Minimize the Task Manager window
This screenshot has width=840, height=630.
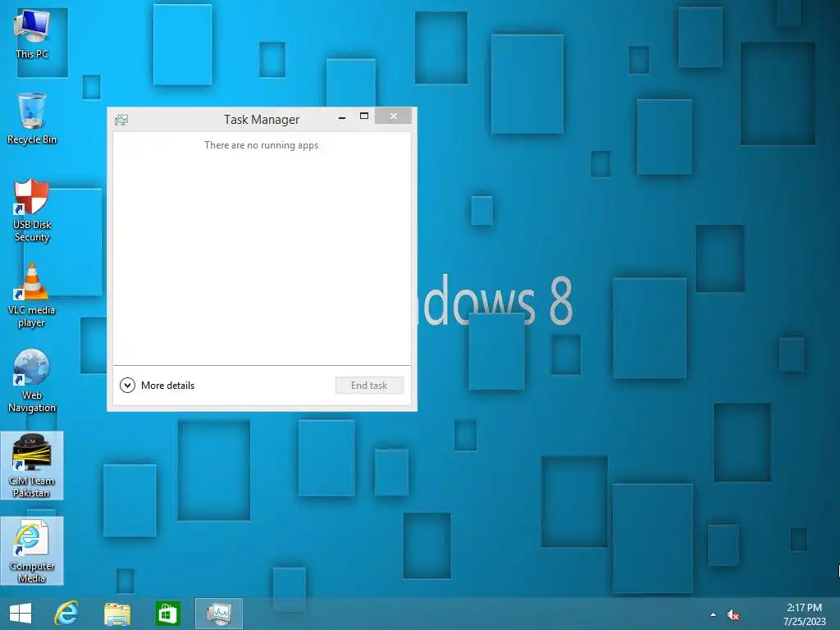(x=342, y=116)
